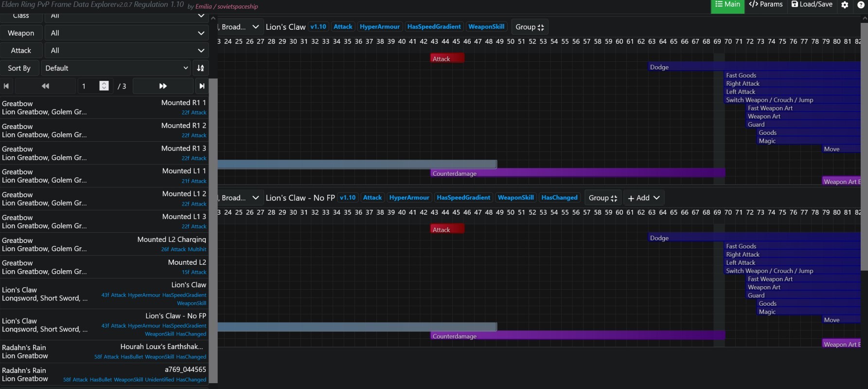Screen dimensions: 868x389
Task: Open the Params tab
Action: point(766,5)
